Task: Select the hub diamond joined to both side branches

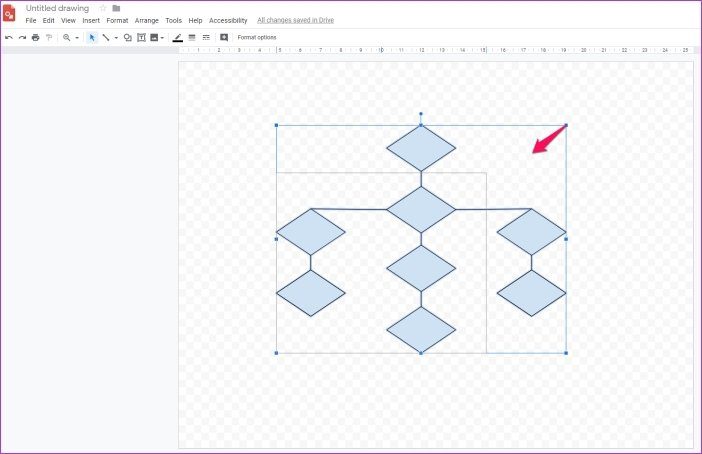Action: click(x=421, y=210)
